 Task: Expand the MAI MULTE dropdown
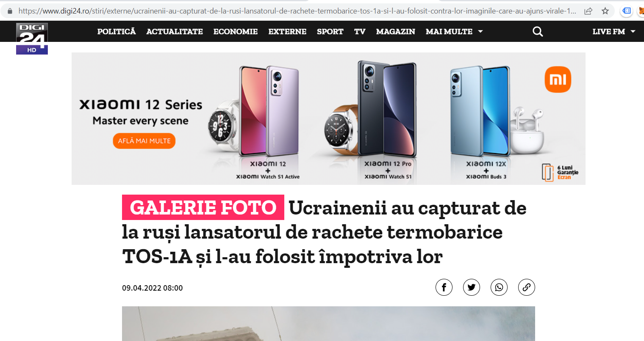[x=454, y=31]
